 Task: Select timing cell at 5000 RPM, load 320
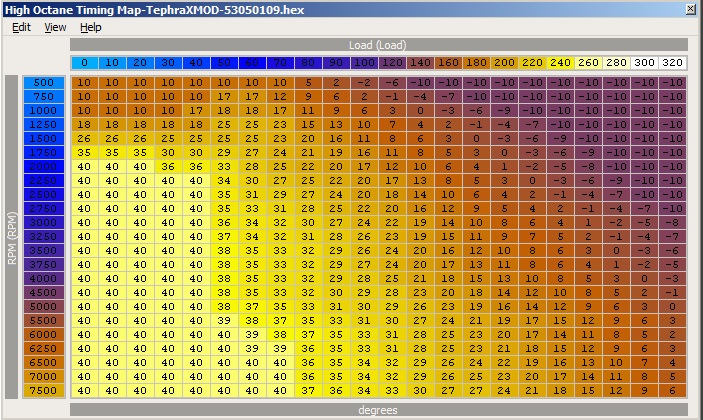pyautogui.click(x=673, y=307)
